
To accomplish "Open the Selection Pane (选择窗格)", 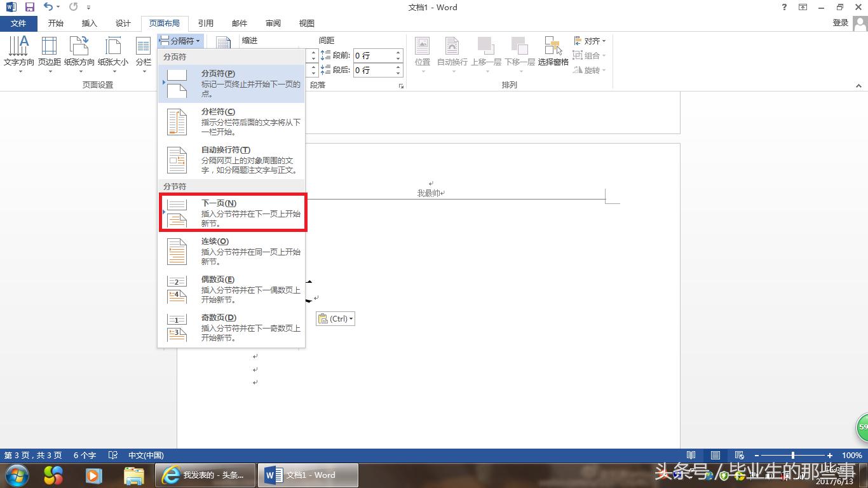I will (x=553, y=52).
